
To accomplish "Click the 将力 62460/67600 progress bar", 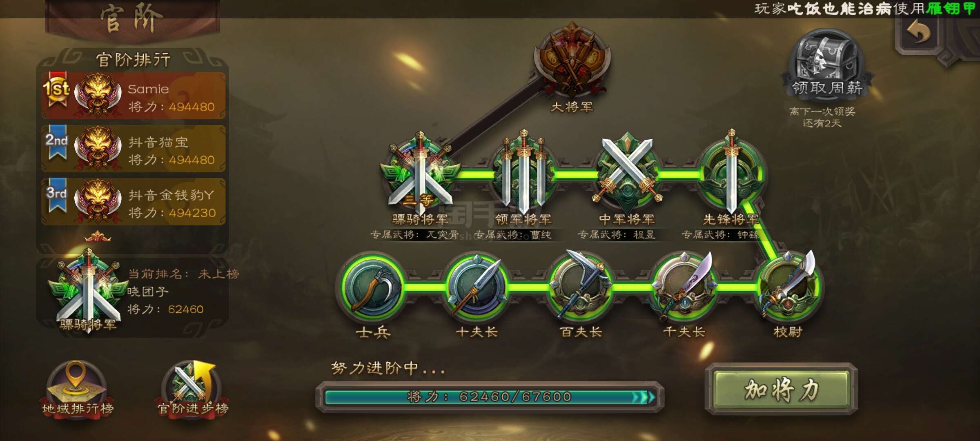I will (x=490, y=396).
